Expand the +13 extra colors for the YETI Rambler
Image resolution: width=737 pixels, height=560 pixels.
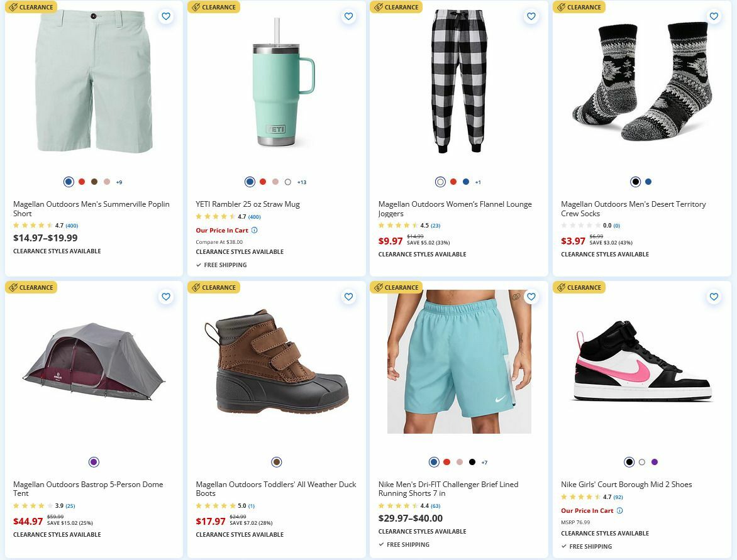(x=301, y=182)
